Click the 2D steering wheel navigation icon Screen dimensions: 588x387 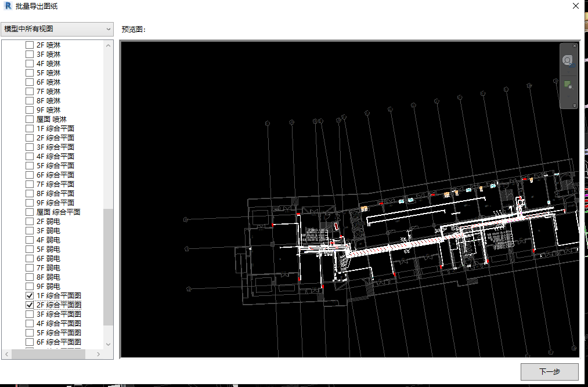coord(567,60)
